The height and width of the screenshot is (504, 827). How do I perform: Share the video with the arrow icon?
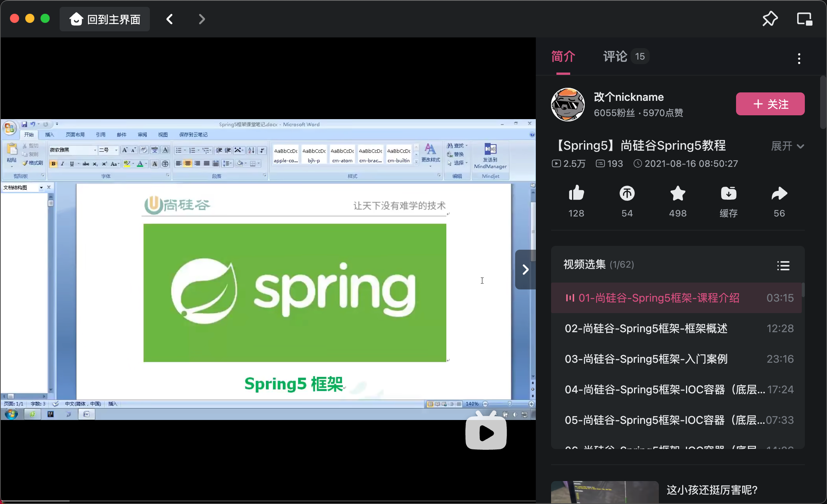[779, 193]
